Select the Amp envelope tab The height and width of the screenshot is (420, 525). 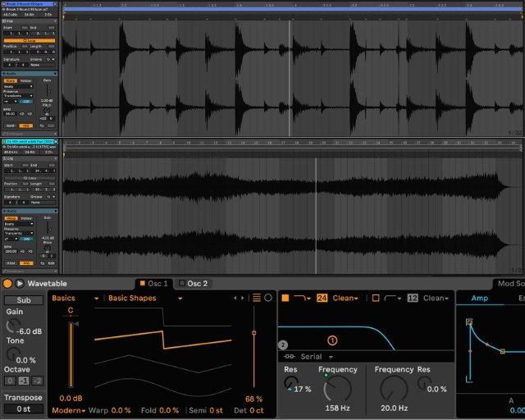click(479, 298)
